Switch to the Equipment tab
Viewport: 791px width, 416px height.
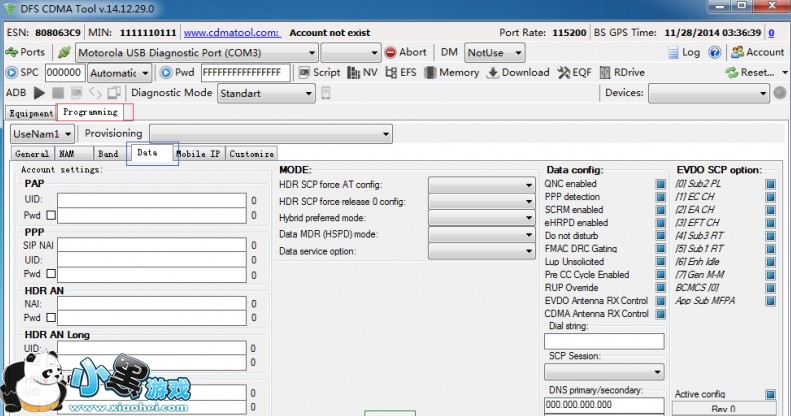click(31, 113)
